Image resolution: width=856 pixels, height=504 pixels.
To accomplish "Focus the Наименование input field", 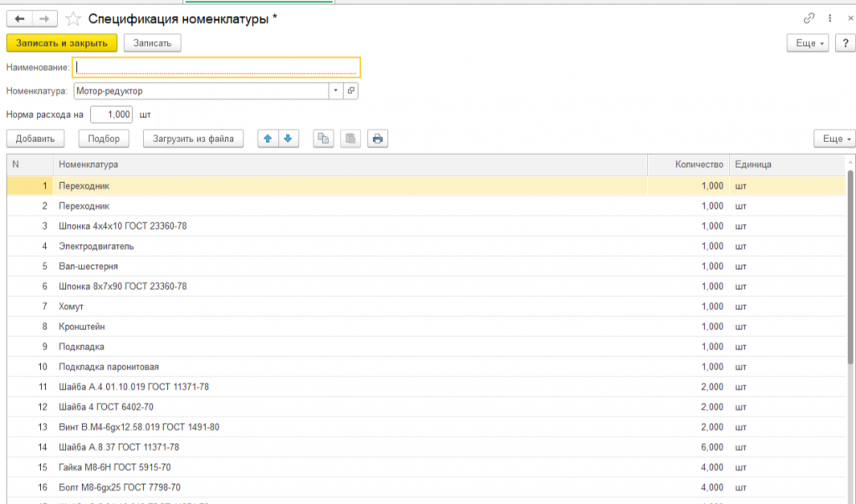I will click(217, 67).
